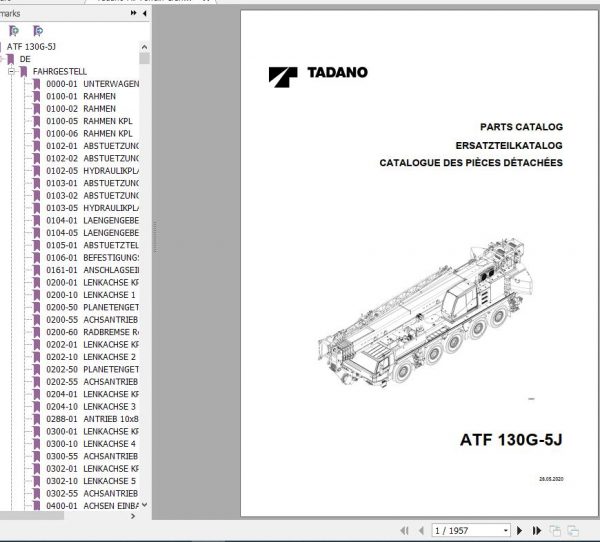
Task: Open bookmark 0102-05 HYDRAULIKPLAN
Action: pos(92,171)
